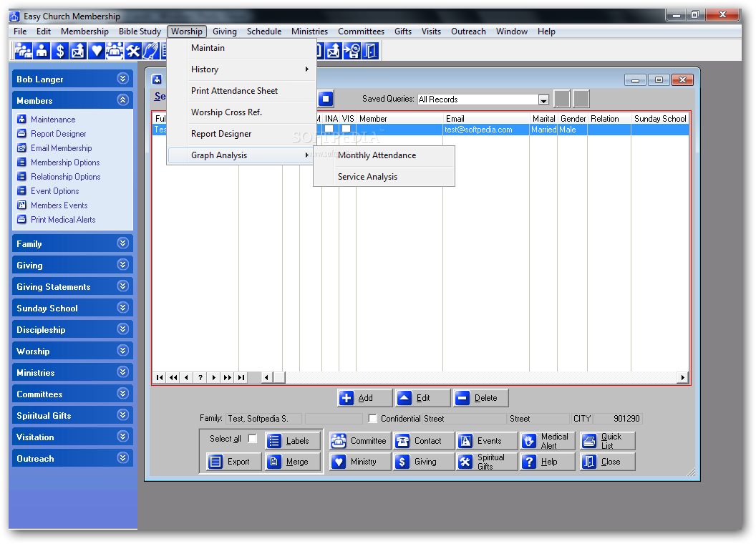Open the Bible Study menu
The height and width of the screenshot is (544, 756).
click(x=140, y=31)
